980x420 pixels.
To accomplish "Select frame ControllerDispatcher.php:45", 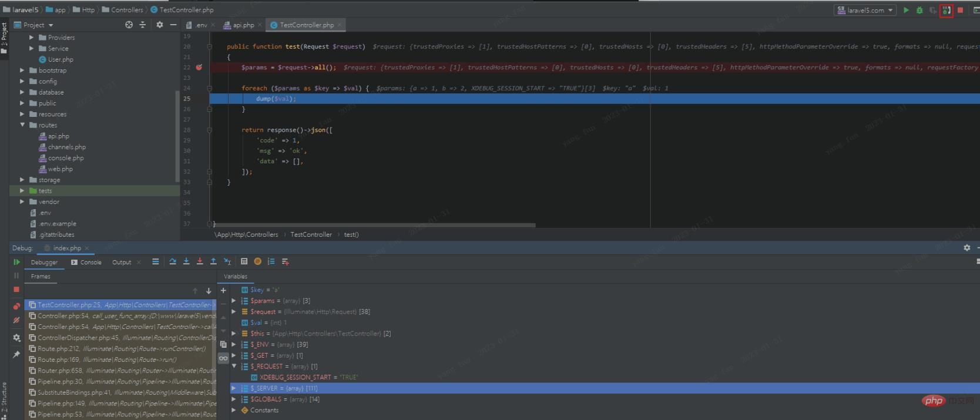I will coord(122,338).
